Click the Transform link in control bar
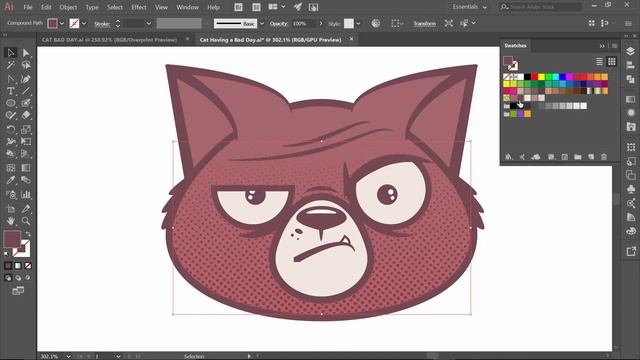 point(424,24)
